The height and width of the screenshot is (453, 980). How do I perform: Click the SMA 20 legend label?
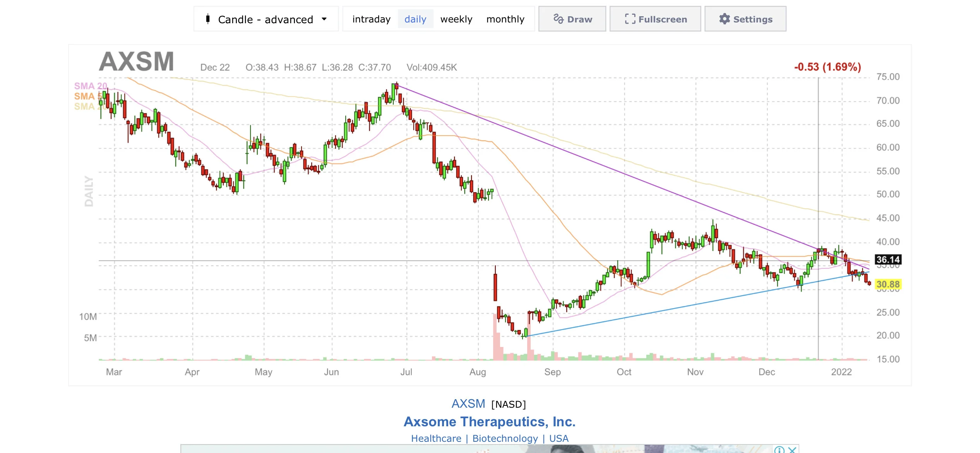coord(91,86)
